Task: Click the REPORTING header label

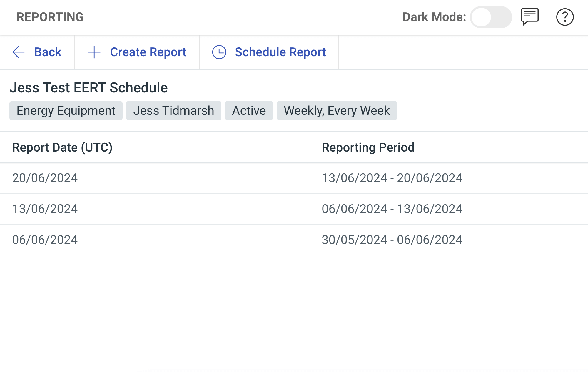Action: [50, 17]
